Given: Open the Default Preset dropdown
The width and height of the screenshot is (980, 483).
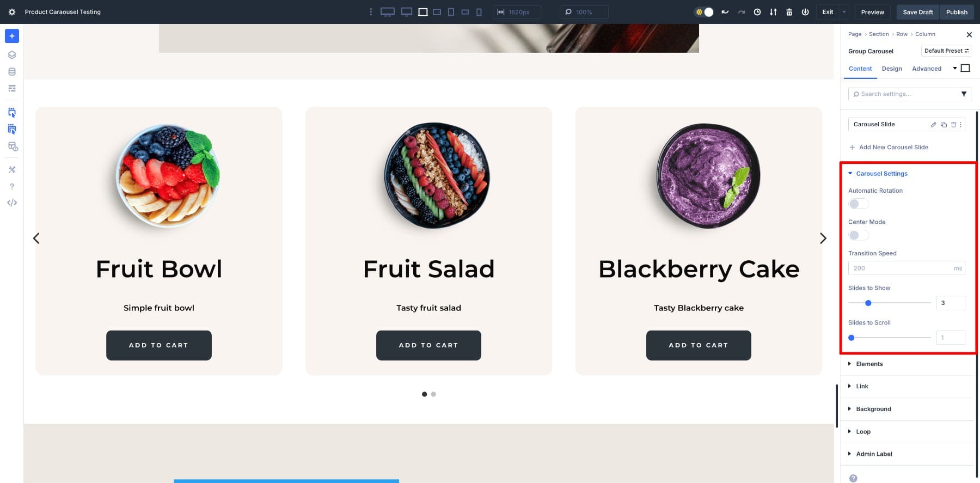Looking at the screenshot, I should tap(946, 51).
